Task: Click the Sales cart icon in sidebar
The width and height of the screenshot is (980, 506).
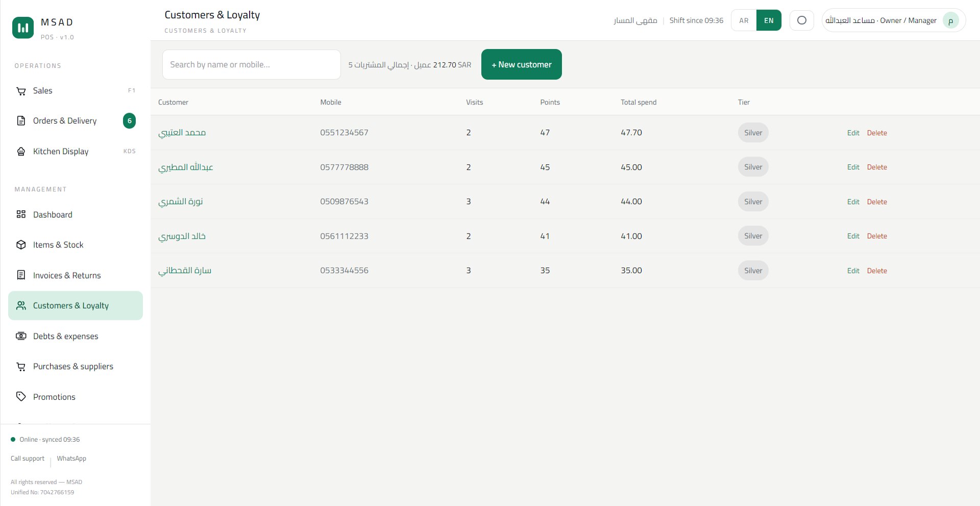Action: click(x=21, y=91)
